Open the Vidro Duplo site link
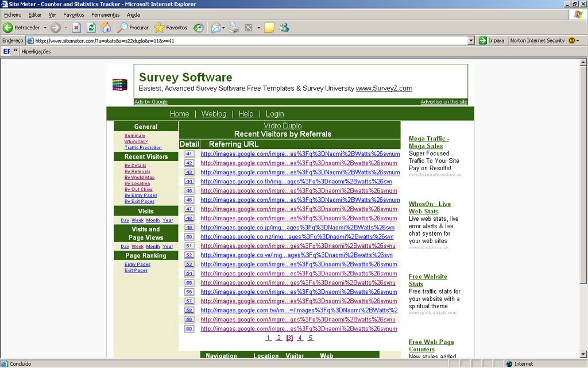 pos(283,126)
